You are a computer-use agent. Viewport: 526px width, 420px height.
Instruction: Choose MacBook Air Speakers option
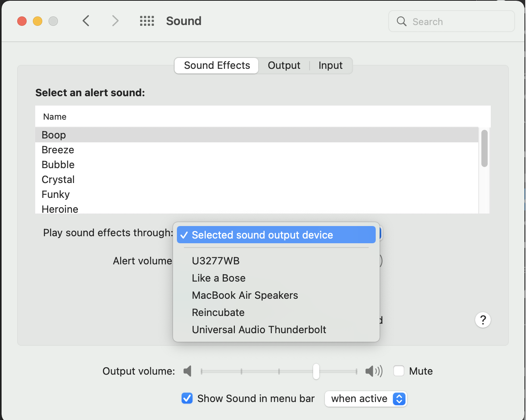[276, 295]
